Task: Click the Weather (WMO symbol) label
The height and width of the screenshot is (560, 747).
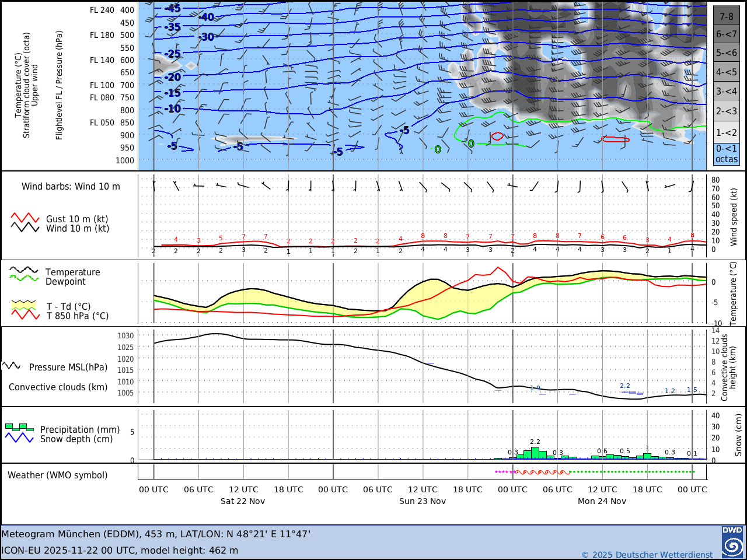Action: [58, 475]
